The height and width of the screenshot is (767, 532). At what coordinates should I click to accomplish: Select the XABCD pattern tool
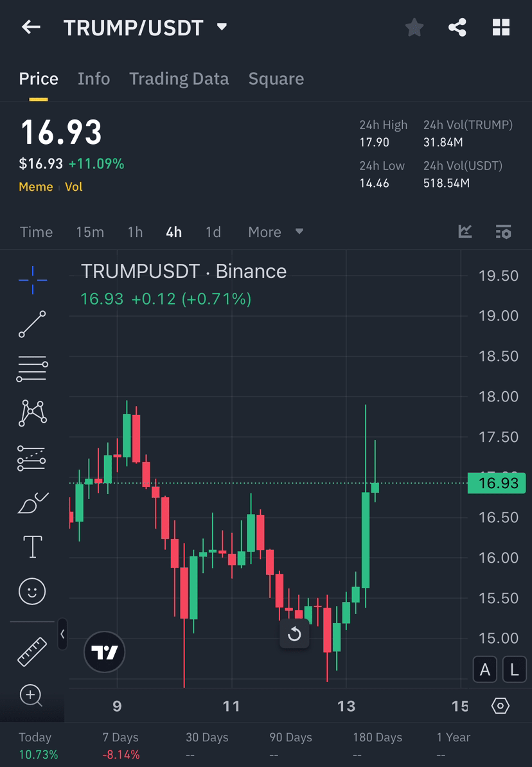click(x=31, y=412)
